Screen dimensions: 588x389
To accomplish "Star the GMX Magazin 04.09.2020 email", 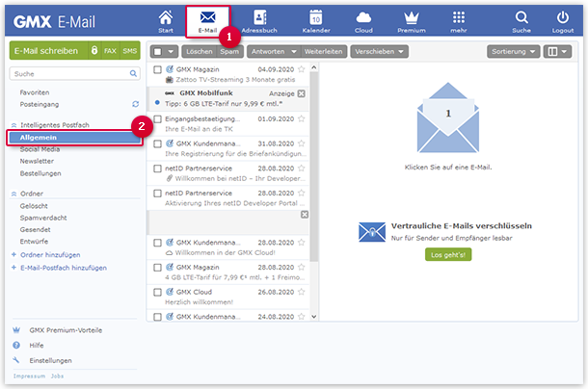I will point(301,69).
